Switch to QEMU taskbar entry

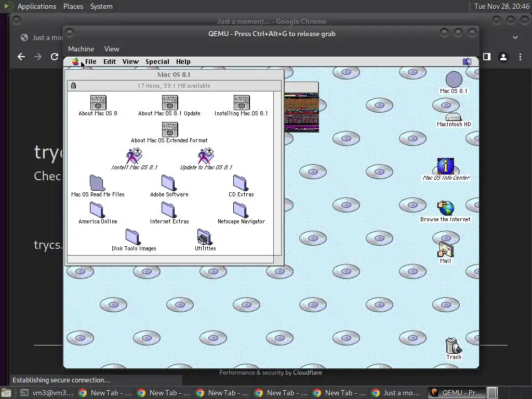(x=457, y=393)
